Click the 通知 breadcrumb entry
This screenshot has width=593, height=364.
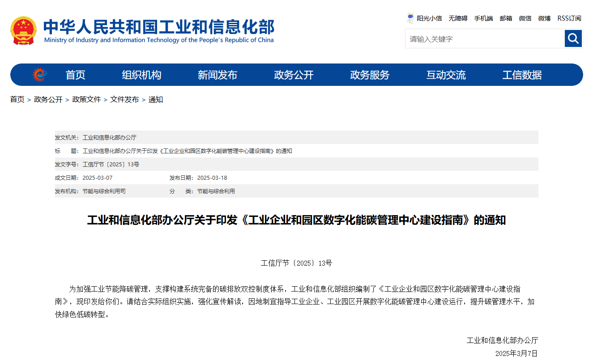tap(155, 100)
